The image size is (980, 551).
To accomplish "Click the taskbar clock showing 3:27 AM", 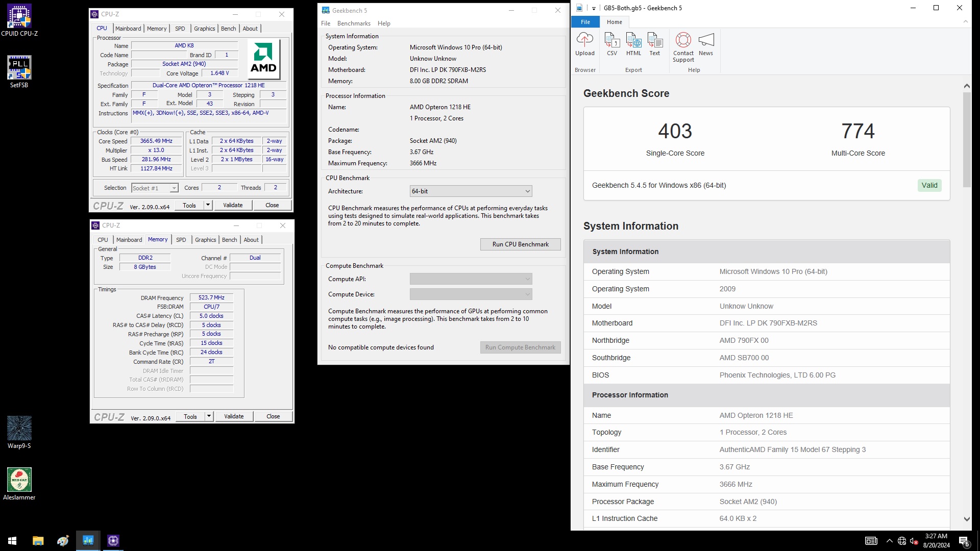I will click(936, 541).
